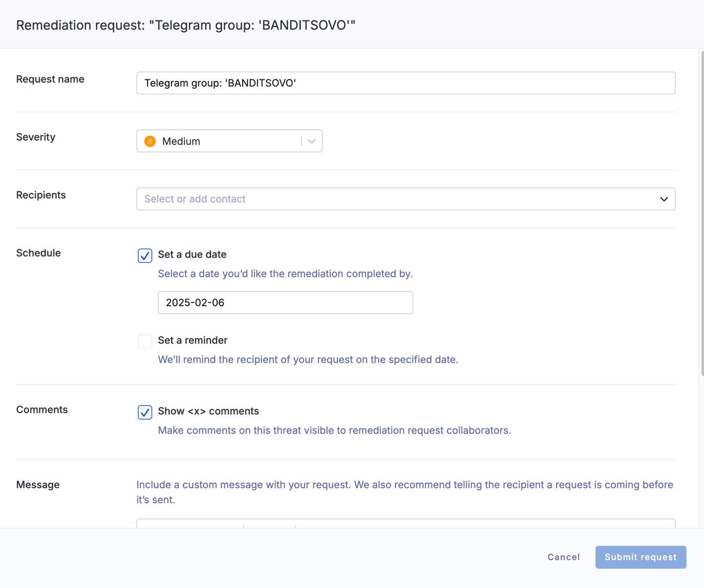Click the Schedule section label
Image resolution: width=704 pixels, height=588 pixels.
pos(38,253)
